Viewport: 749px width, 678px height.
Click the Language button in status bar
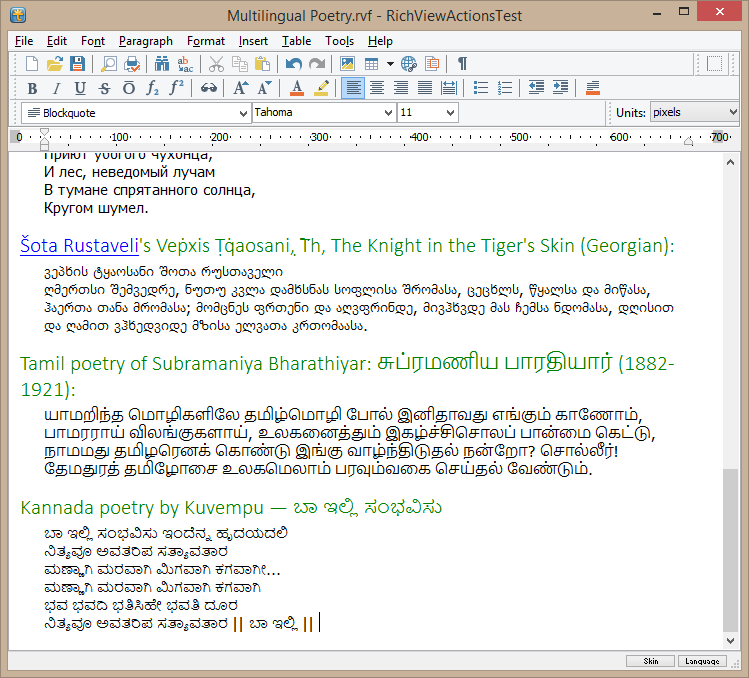point(702,661)
